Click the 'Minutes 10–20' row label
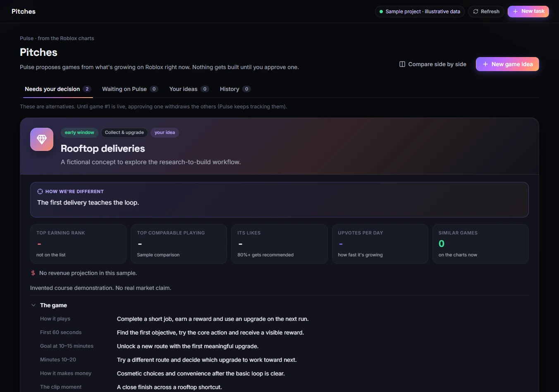559x392 pixels. coord(58,360)
